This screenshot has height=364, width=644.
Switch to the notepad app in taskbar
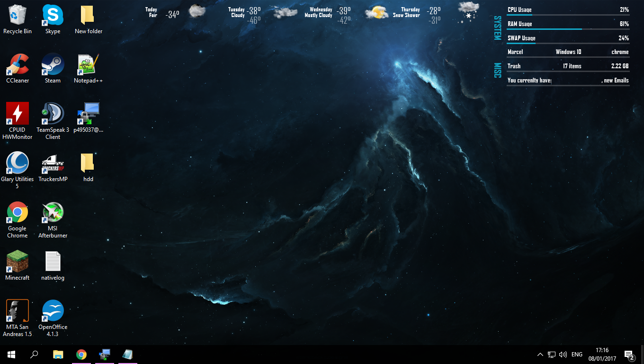(x=128, y=355)
